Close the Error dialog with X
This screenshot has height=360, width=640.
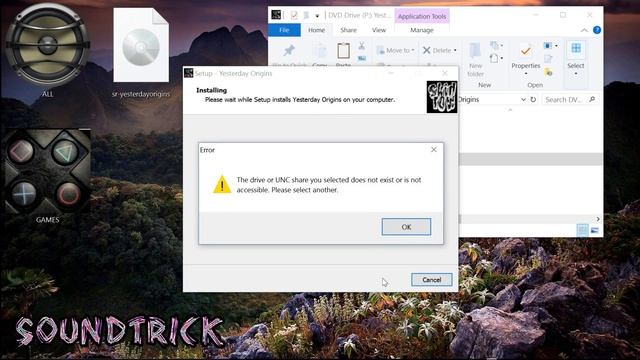coord(434,150)
